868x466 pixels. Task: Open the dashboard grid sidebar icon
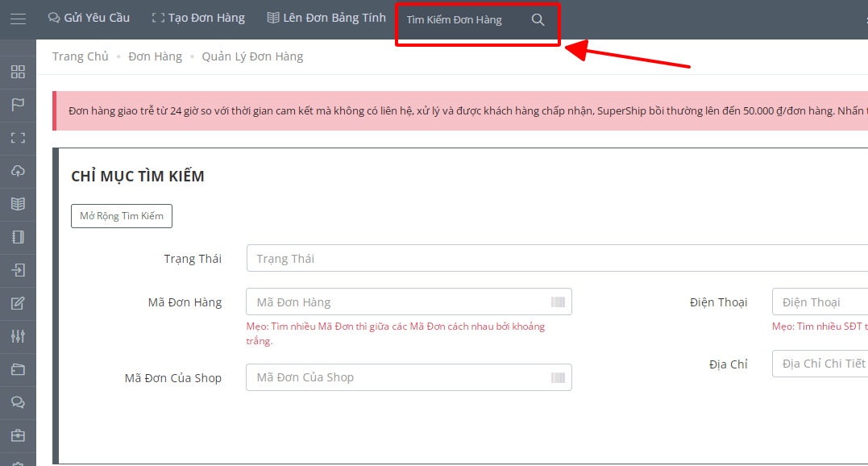18,72
